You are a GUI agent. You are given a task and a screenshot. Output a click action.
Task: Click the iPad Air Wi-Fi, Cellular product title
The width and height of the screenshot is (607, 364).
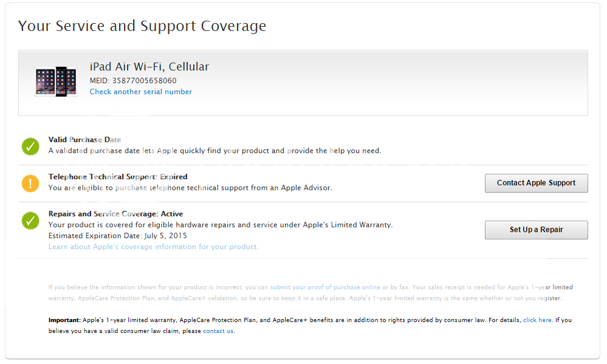[149, 66]
